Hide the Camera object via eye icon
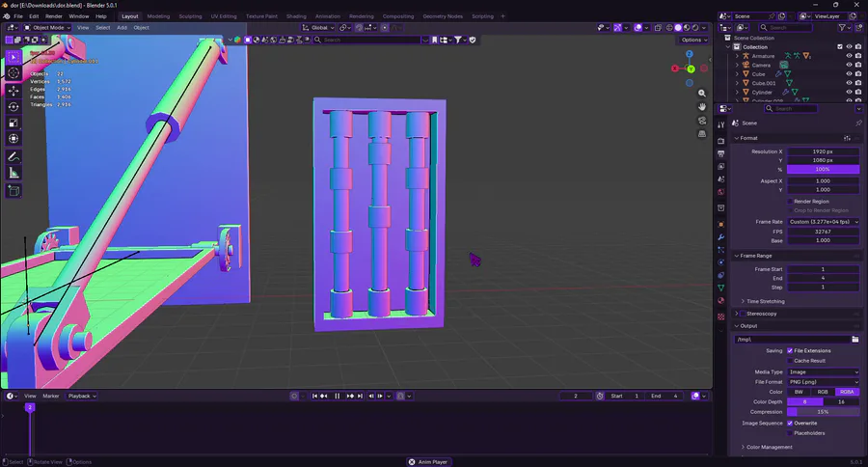This screenshot has height=467, width=868. 849,65
